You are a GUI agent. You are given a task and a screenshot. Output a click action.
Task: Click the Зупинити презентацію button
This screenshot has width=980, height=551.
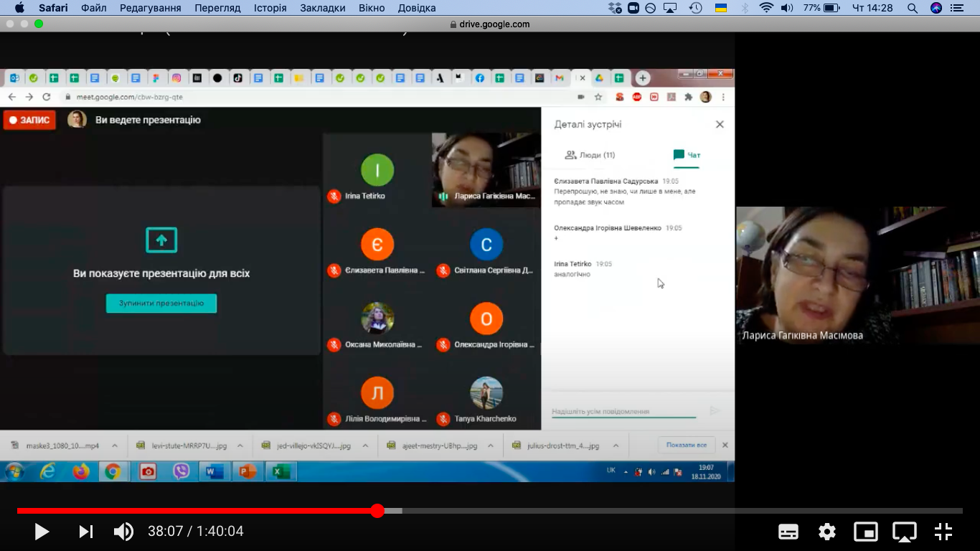[161, 303]
